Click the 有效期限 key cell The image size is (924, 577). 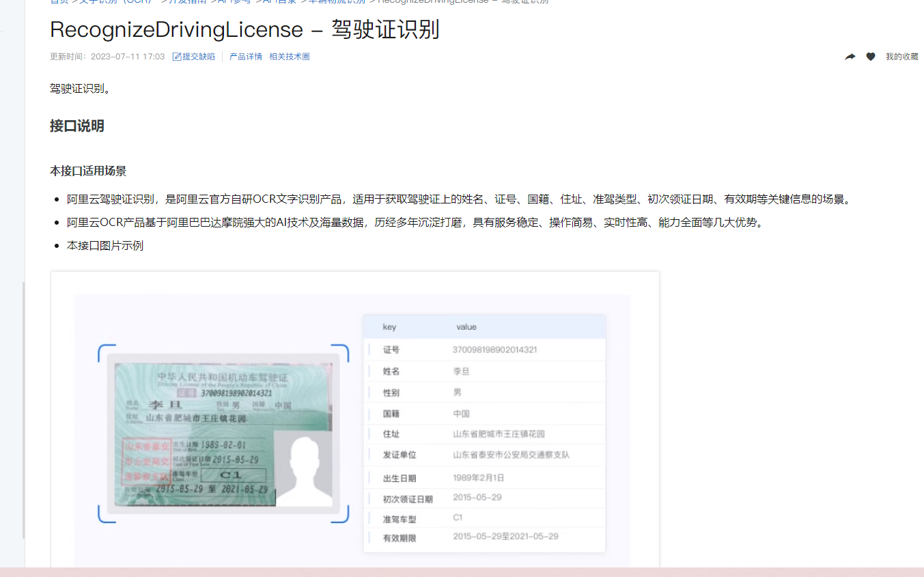point(400,538)
